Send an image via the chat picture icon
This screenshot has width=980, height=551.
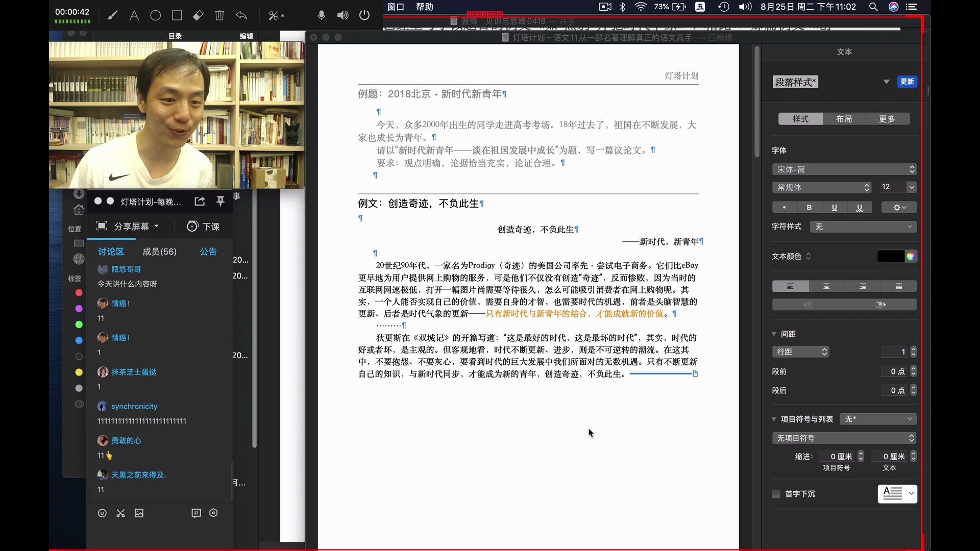(139, 513)
